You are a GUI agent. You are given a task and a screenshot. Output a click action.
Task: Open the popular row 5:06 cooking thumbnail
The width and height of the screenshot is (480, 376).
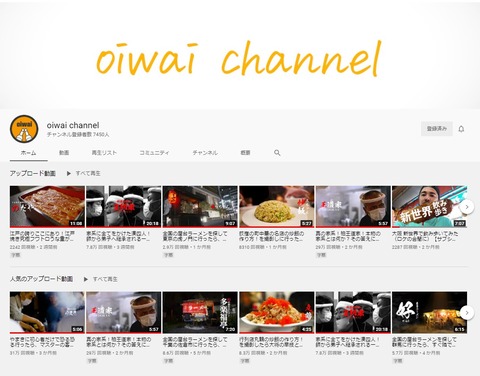(x=47, y=312)
